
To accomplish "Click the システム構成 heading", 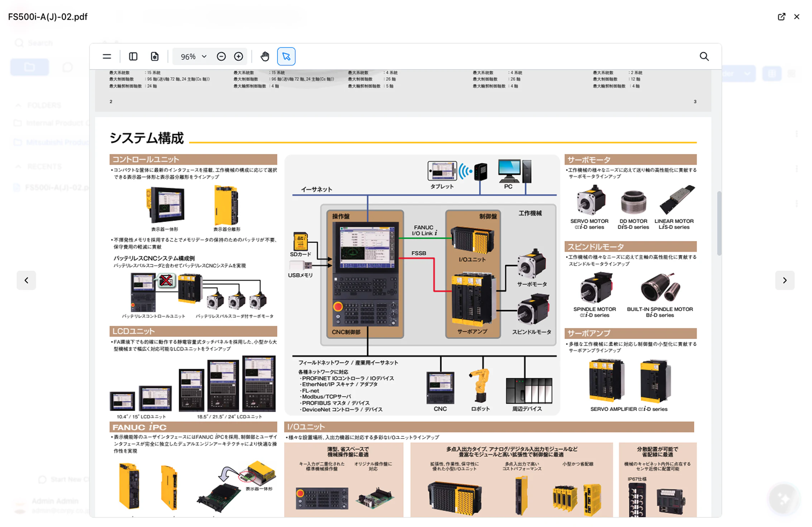I will pos(146,138).
